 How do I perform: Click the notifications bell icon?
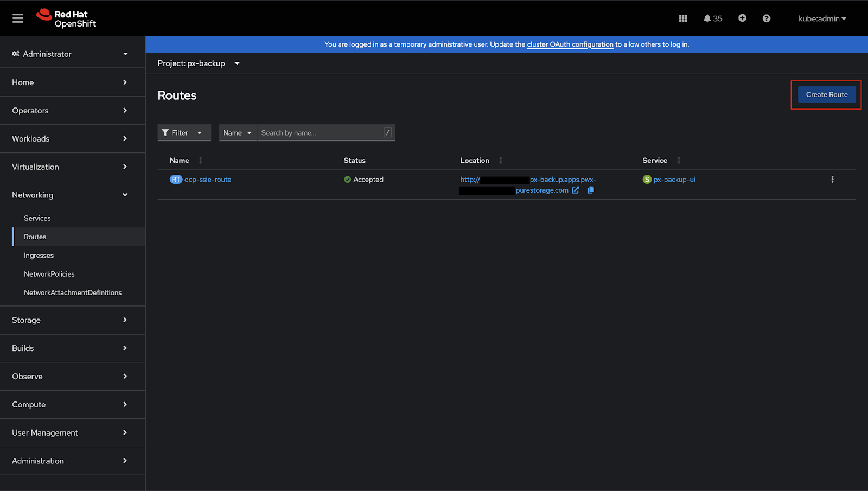pyautogui.click(x=707, y=18)
